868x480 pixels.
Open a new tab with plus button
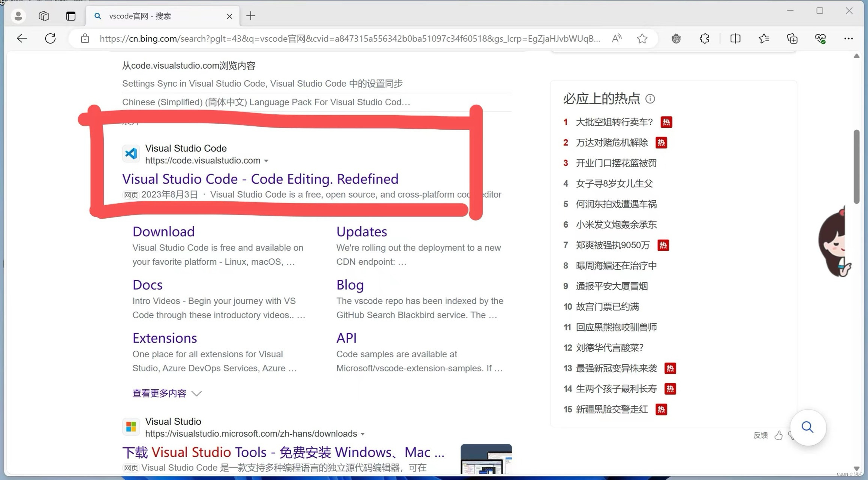click(x=251, y=16)
